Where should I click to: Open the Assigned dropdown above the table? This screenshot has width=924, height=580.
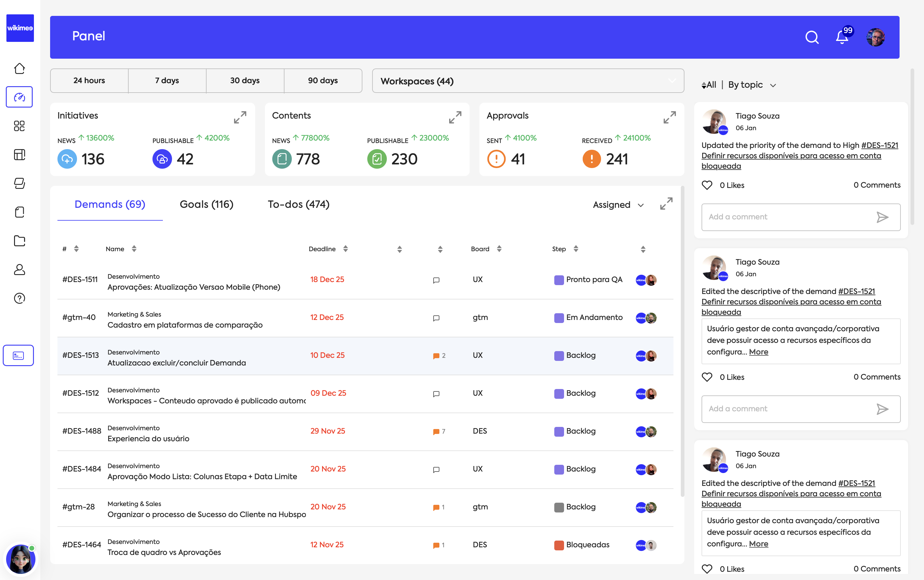point(617,204)
